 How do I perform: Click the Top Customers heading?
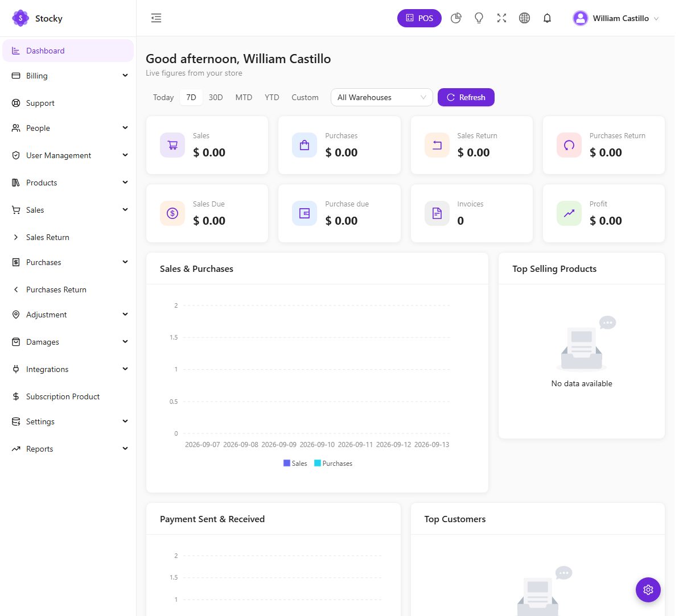455,519
